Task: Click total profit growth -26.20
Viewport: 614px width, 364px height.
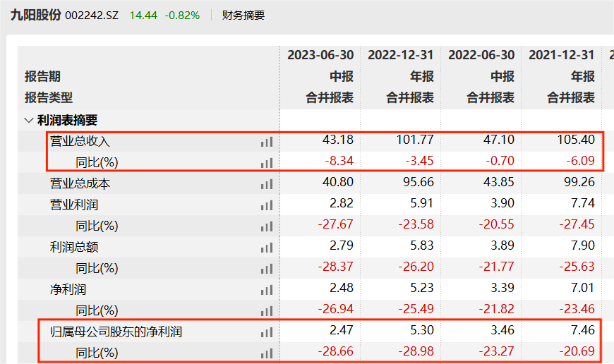Action: (x=416, y=267)
